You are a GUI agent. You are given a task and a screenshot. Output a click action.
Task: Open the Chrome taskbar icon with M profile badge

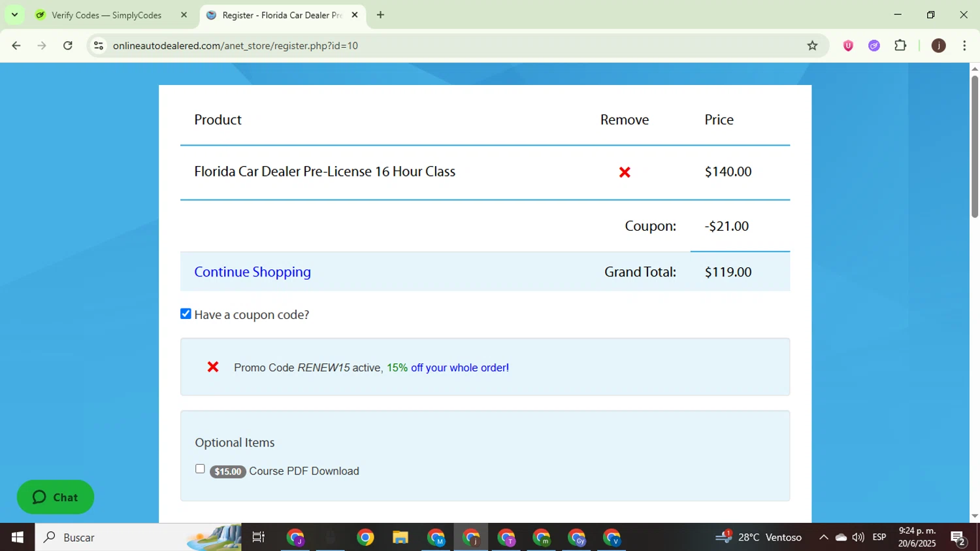pos(436,537)
